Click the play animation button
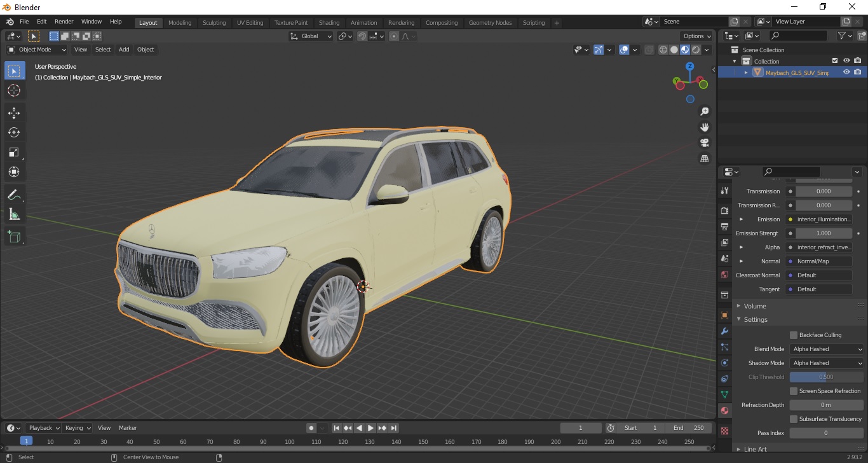 (x=371, y=428)
